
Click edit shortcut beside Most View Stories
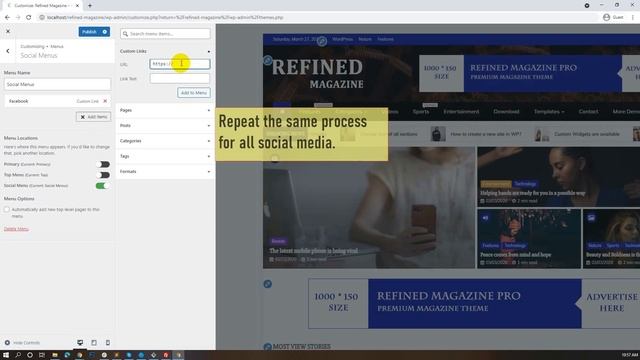268,347
